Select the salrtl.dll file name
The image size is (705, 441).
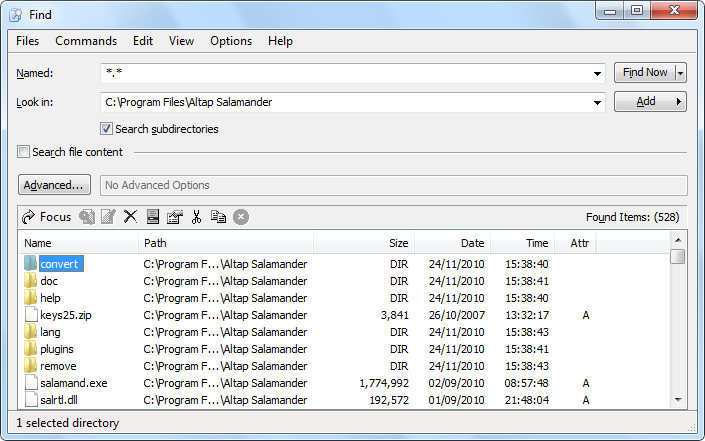pos(59,400)
